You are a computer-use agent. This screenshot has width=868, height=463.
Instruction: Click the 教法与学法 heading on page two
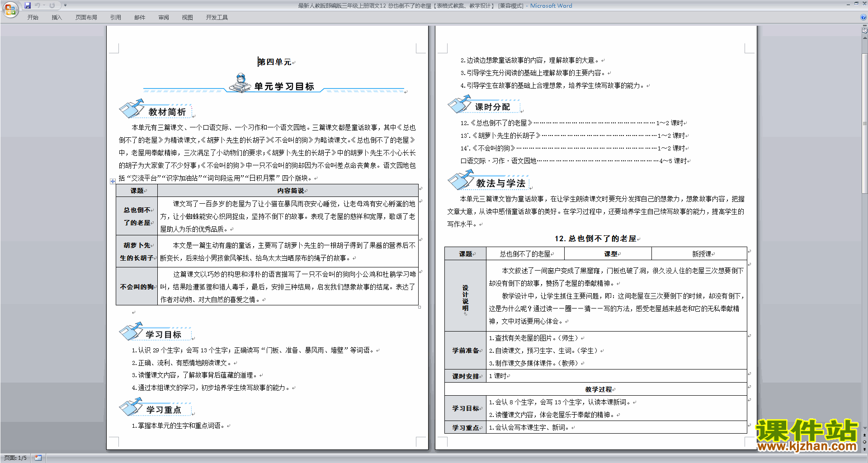pyautogui.click(x=500, y=183)
